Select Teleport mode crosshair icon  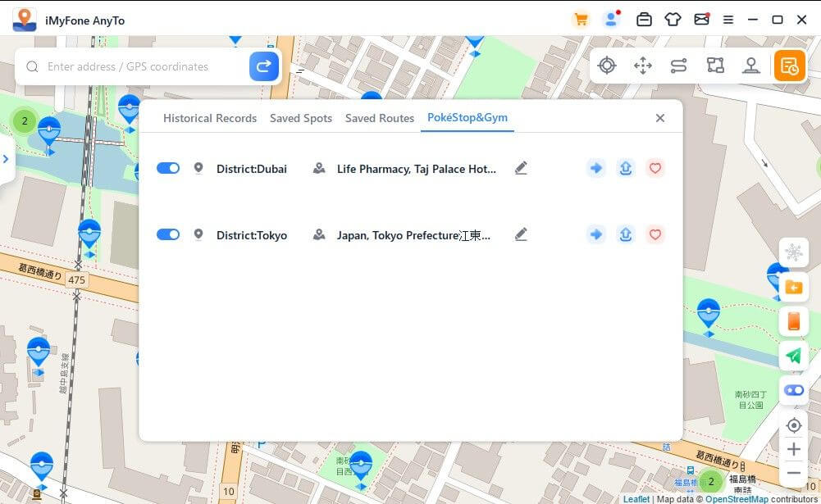pos(607,66)
